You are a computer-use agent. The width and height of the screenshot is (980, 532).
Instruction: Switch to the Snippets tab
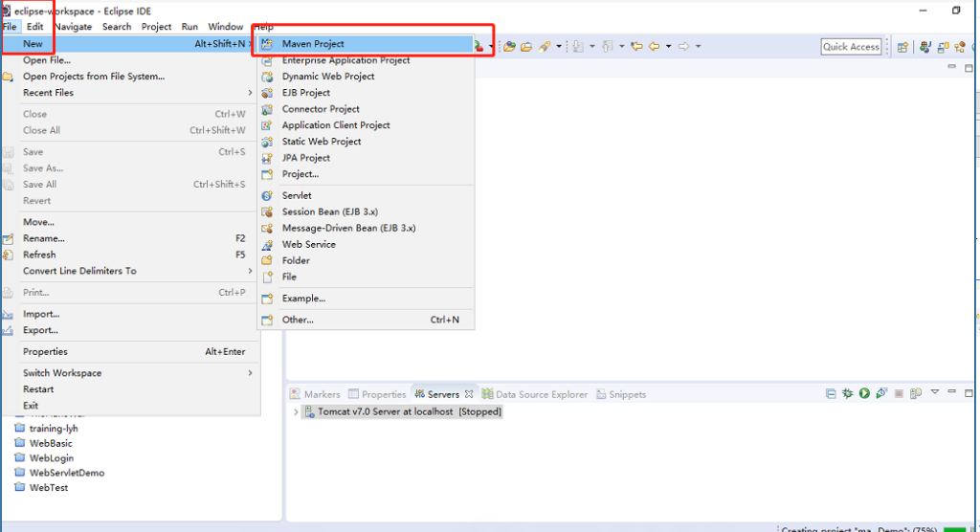(x=620, y=394)
